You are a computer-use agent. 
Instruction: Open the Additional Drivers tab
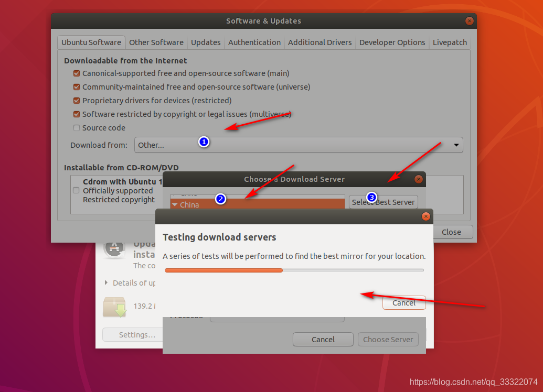coord(320,42)
